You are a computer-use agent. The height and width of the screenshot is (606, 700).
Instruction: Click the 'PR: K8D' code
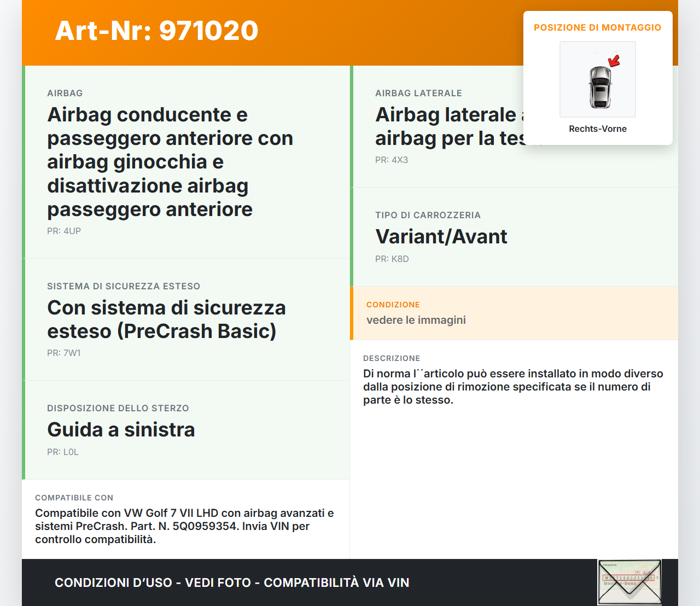(x=392, y=259)
